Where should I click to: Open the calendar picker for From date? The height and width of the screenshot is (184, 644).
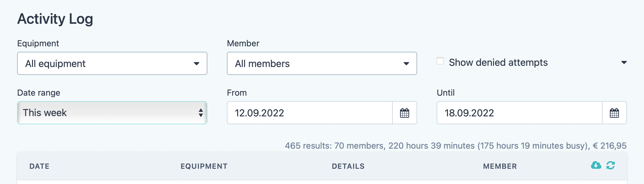coord(404,113)
